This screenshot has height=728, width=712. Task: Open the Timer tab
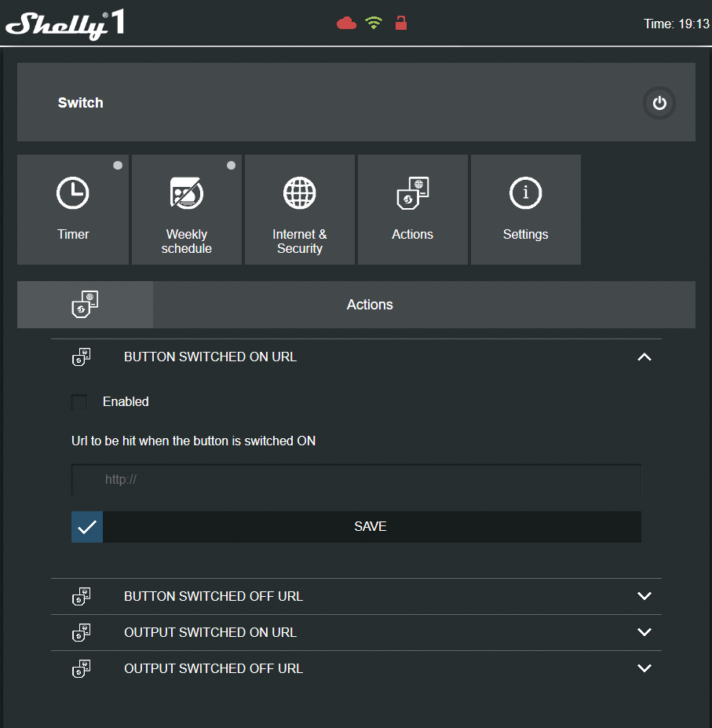tap(73, 210)
